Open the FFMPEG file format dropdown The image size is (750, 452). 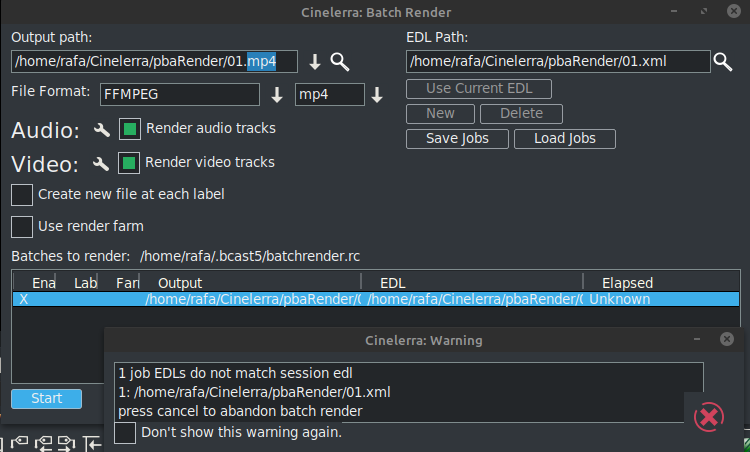(x=278, y=95)
